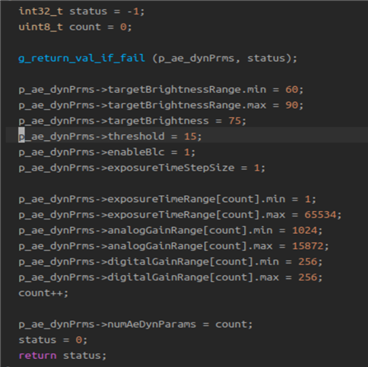Click the return keyword
Screen dimensions: 368x367
37,356
